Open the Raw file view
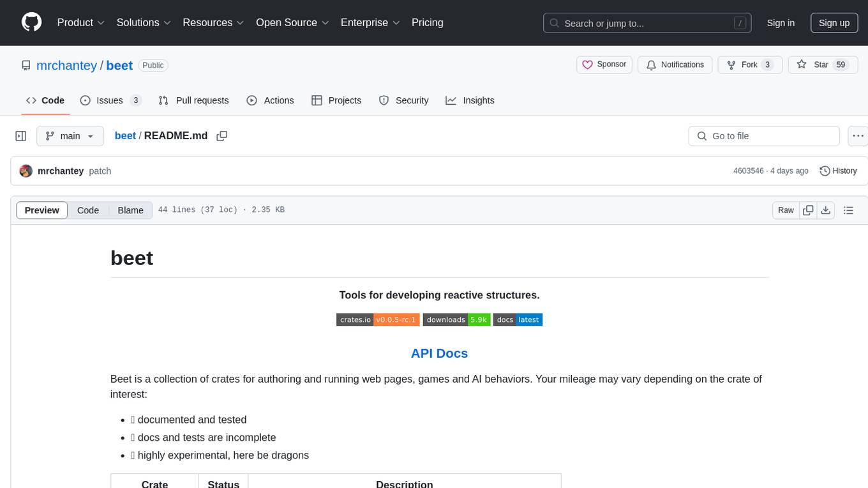The width and height of the screenshot is (868, 488). (x=786, y=210)
